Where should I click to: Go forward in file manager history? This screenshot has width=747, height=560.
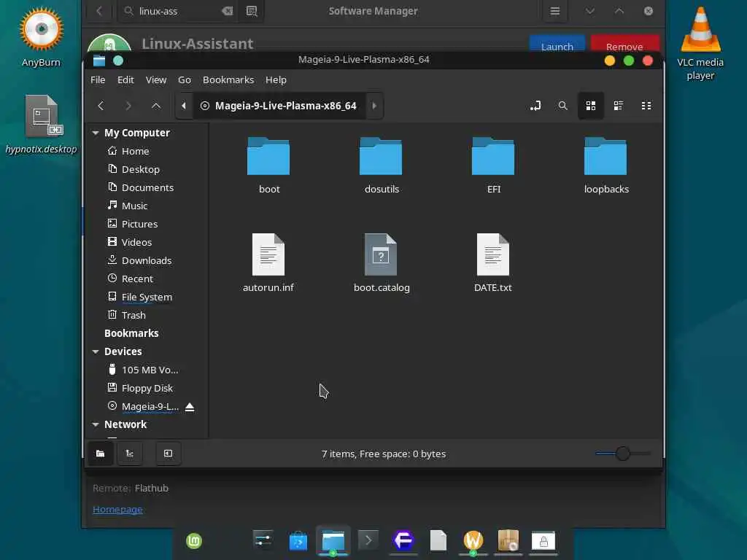[128, 106]
